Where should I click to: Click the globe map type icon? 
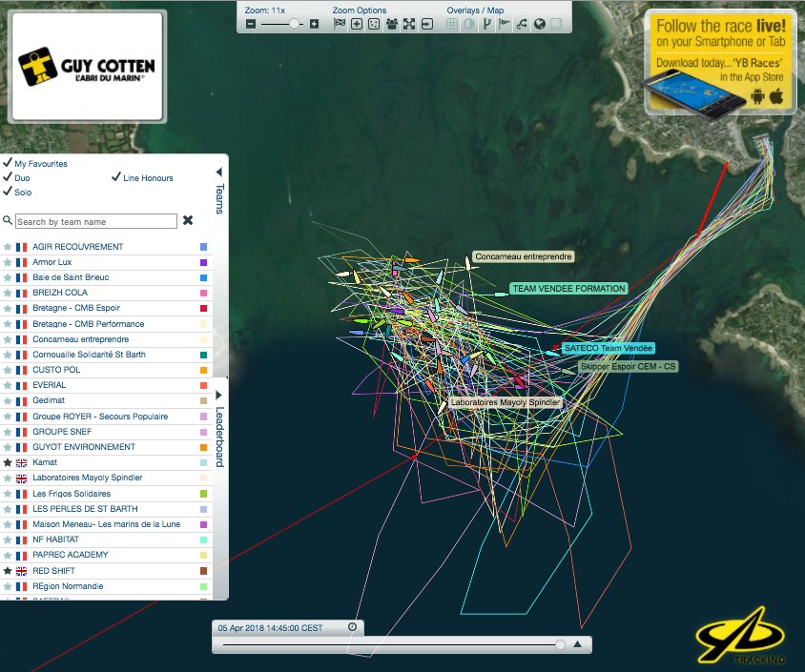click(x=539, y=24)
